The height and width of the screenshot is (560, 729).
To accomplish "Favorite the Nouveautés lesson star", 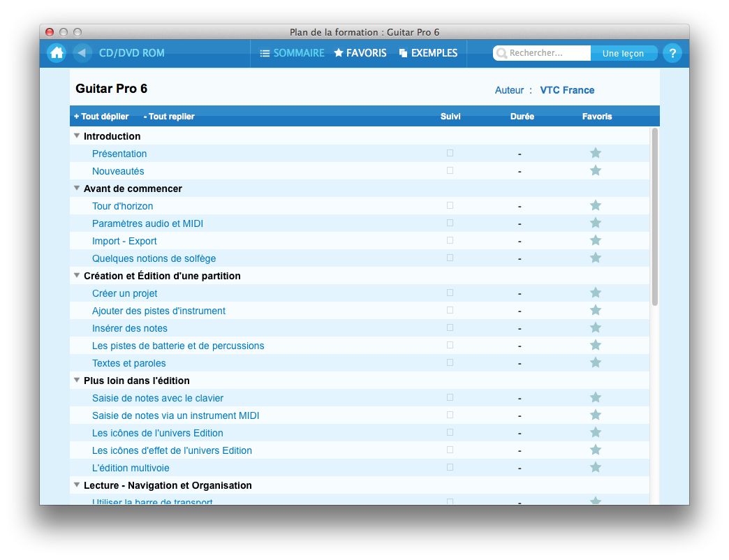I will coord(596,170).
